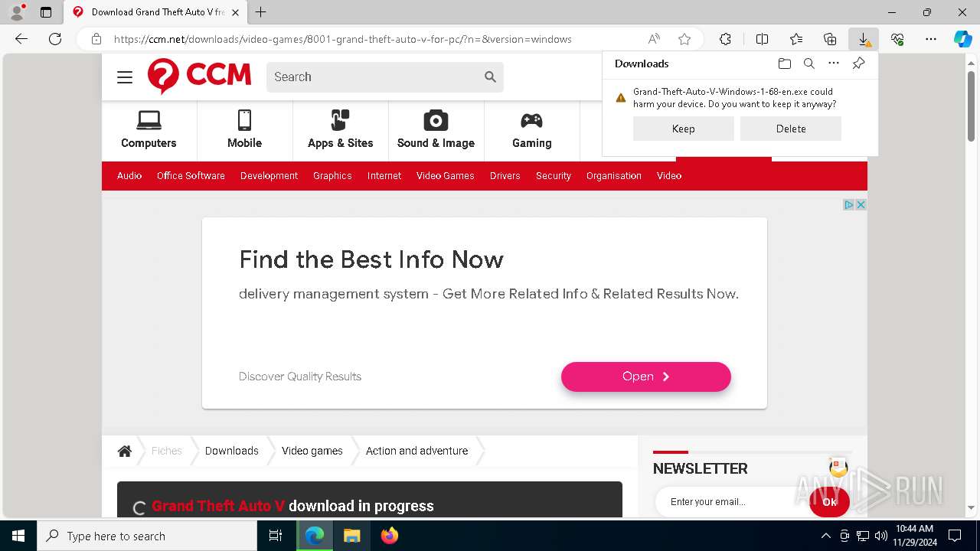Viewport: 980px width, 551px height.
Task: Close the advertisement with X icon
Action: [861, 204]
